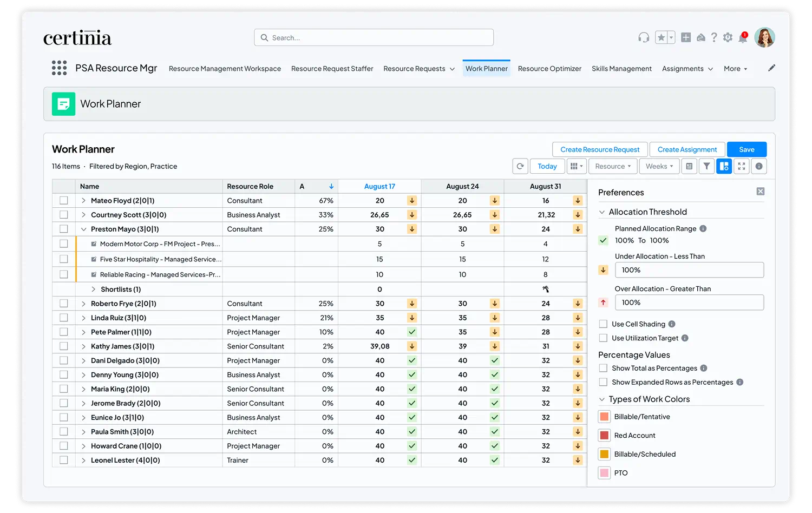Viewport: 812px width, 513px height.
Task: Collapse the Allocation Threshold section
Action: tap(603, 212)
